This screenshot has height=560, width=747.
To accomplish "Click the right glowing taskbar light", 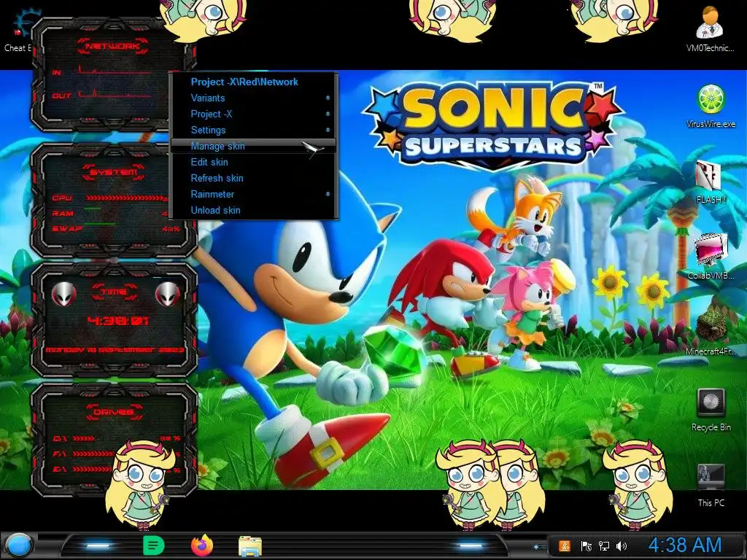I will point(471,545).
